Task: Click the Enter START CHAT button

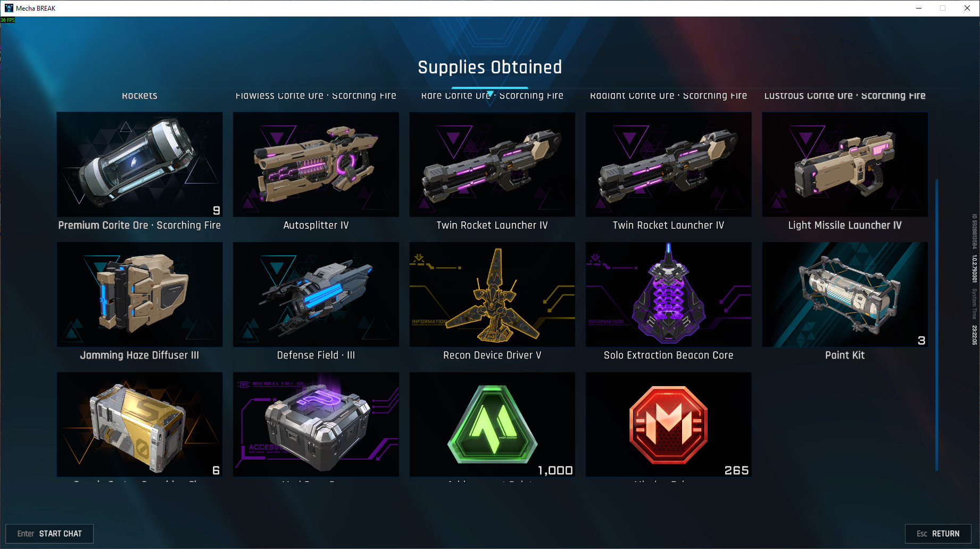Action: point(49,534)
